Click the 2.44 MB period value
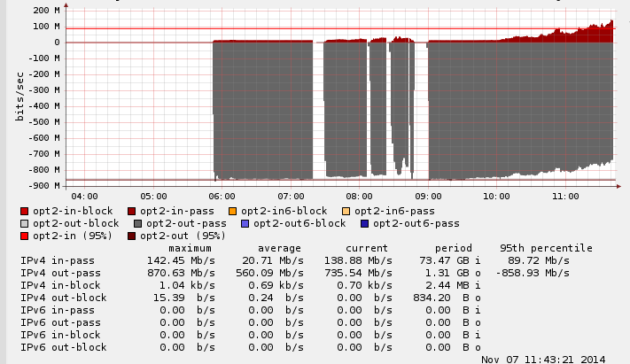630x364 pixels. [x=447, y=286]
